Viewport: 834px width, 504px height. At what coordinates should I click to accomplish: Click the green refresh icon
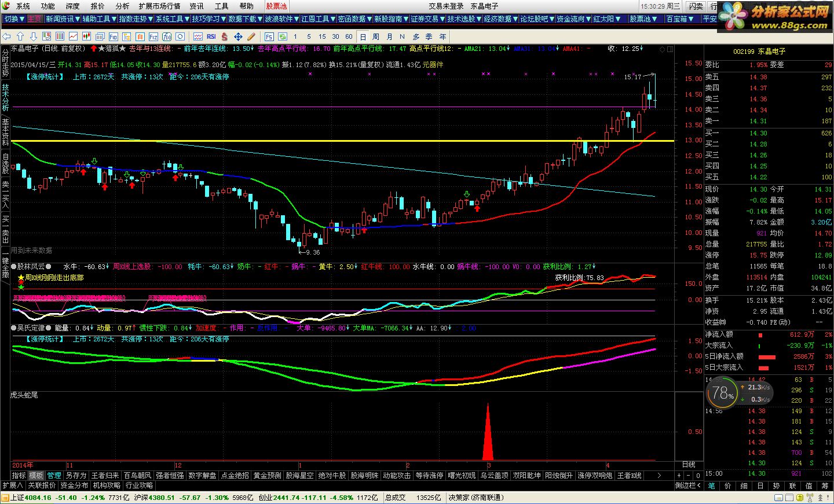tap(282, 36)
